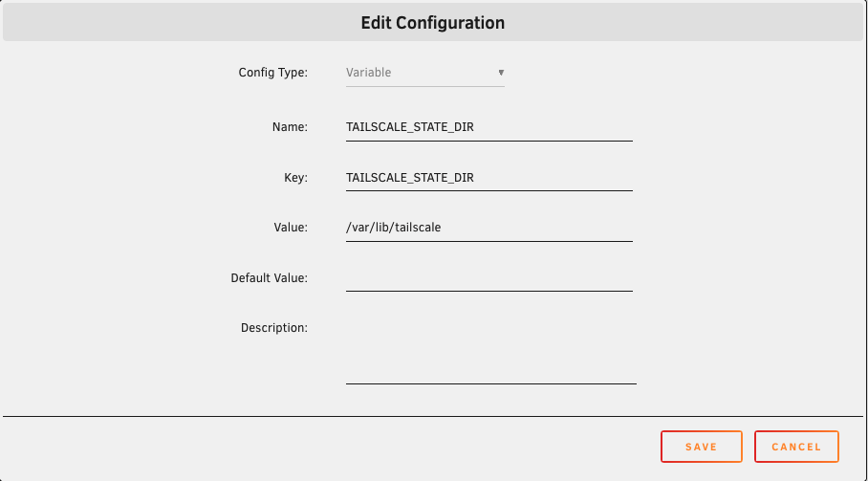Focus the empty Default Value field
The image size is (868, 481).
tap(488, 278)
